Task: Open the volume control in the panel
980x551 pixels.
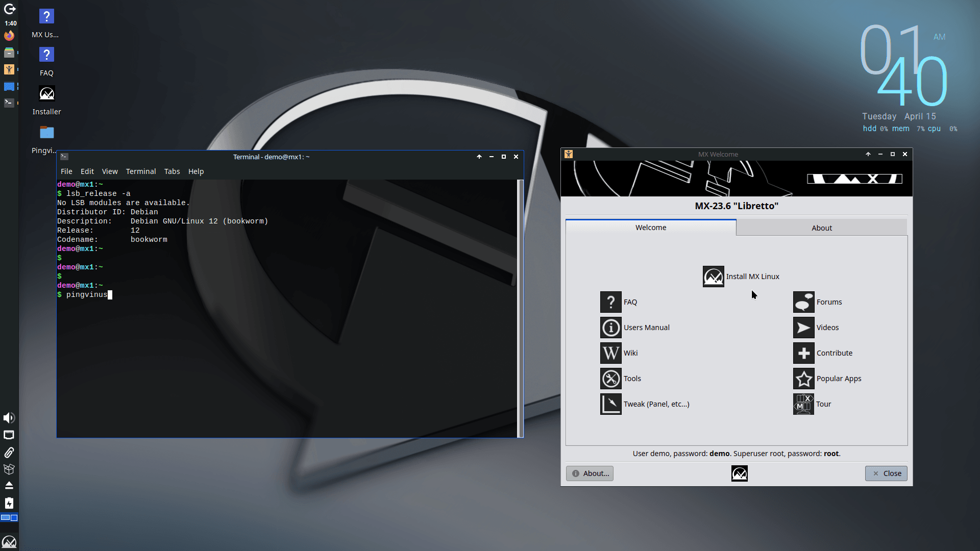Action: (9, 418)
